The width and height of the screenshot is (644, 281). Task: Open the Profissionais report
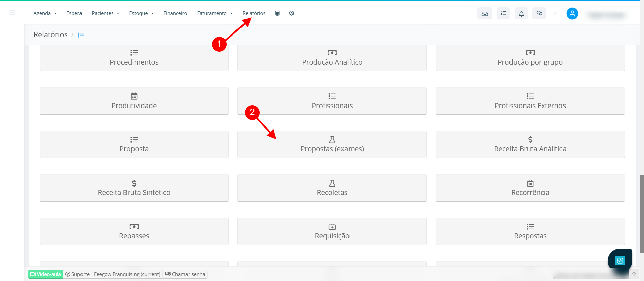tap(332, 101)
